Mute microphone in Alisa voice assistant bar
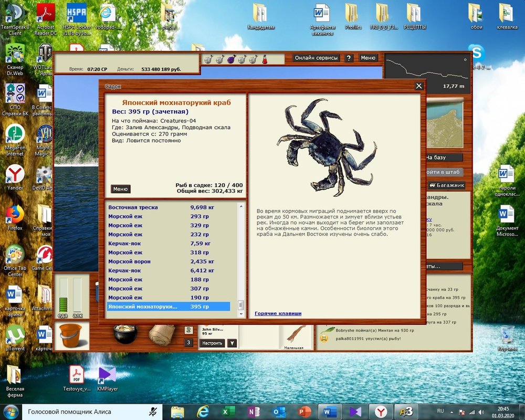Viewport: 525px width, 420px height. pos(153,412)
